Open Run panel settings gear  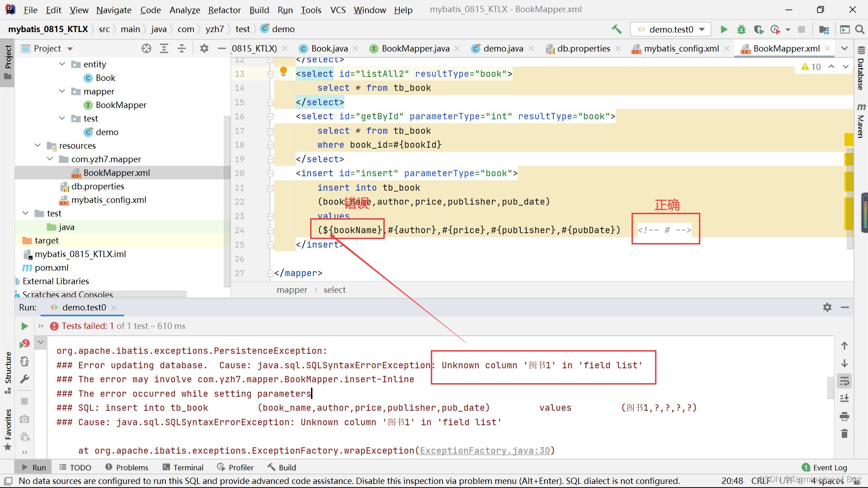pos(827,307)
